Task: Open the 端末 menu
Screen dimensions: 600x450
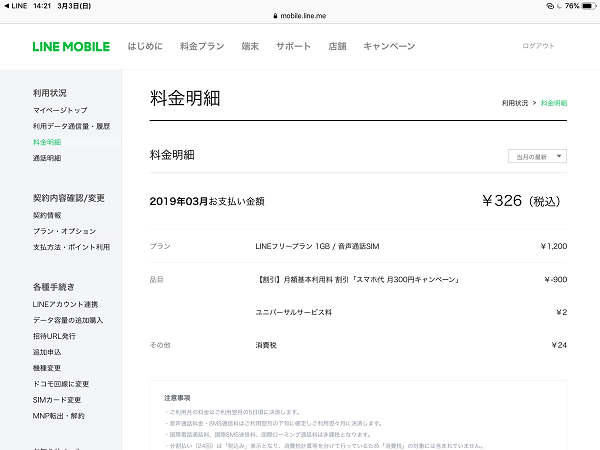Action: click(x=250, y=46)
